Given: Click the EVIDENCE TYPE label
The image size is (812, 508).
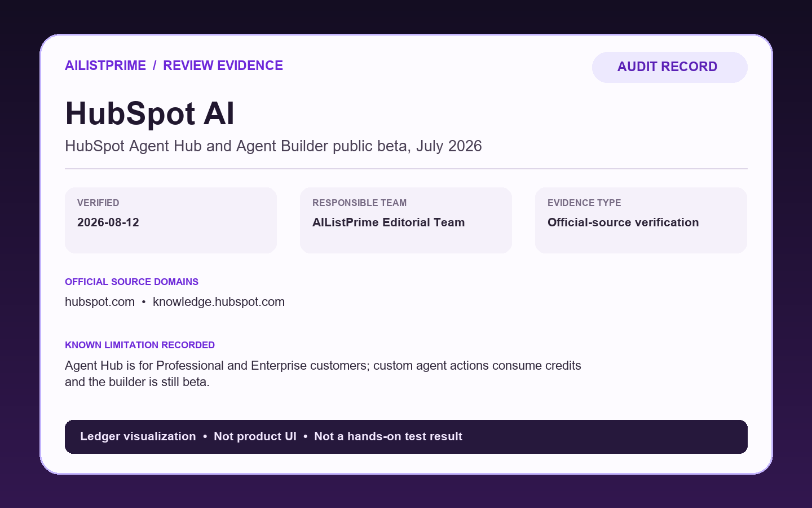Looking at the screenshot, I should point(584,203).
